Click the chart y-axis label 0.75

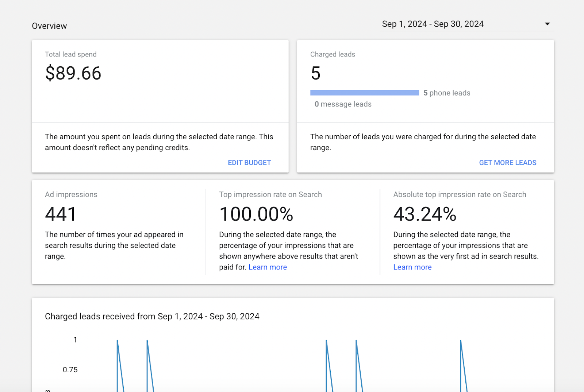70,370
